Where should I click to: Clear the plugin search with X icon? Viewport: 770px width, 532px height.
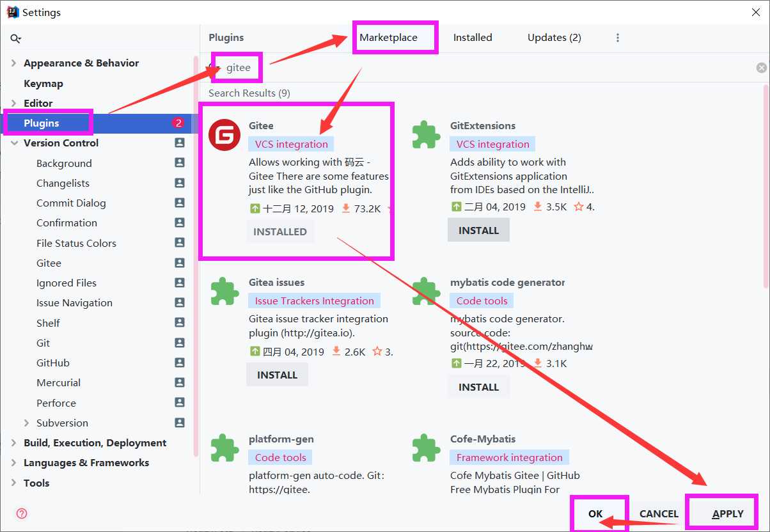pyautogui.click(x=761, y=68)
